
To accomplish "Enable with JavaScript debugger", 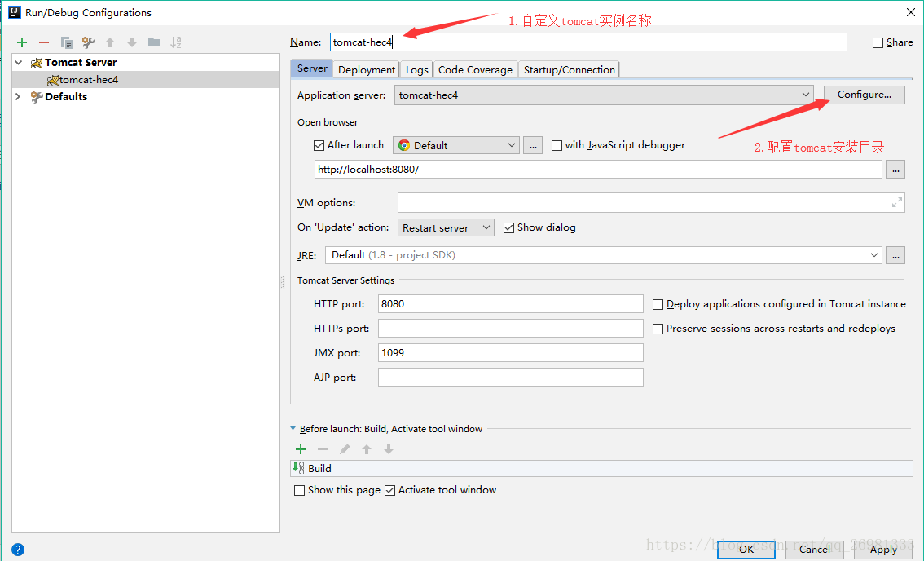I will pos(557,145).
